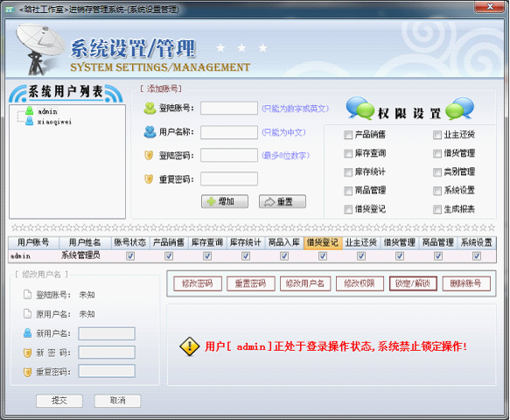This screenshot has height=420, width=510.
Task: Click the 锁定/解锁 button
Action: pos(413,283)
